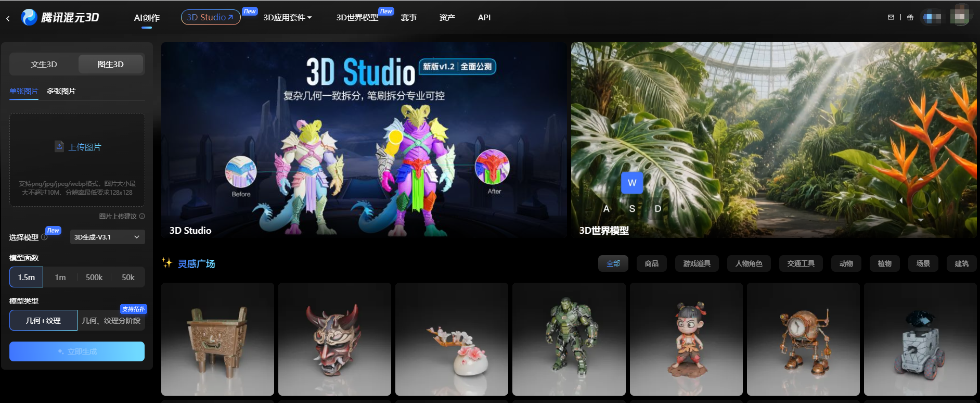Viewport: 980px width, 403px height.
Task: Open the steampunk clock robot model
Action: (803, 339)
